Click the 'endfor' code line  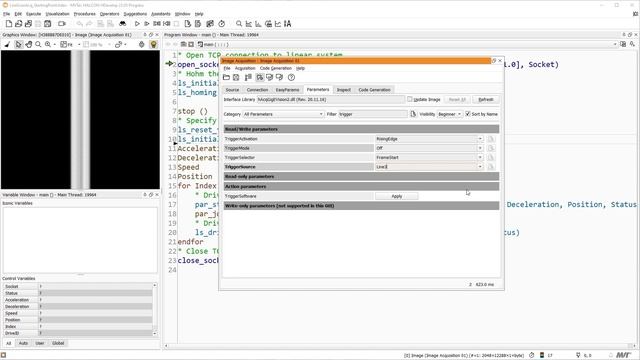190,242
